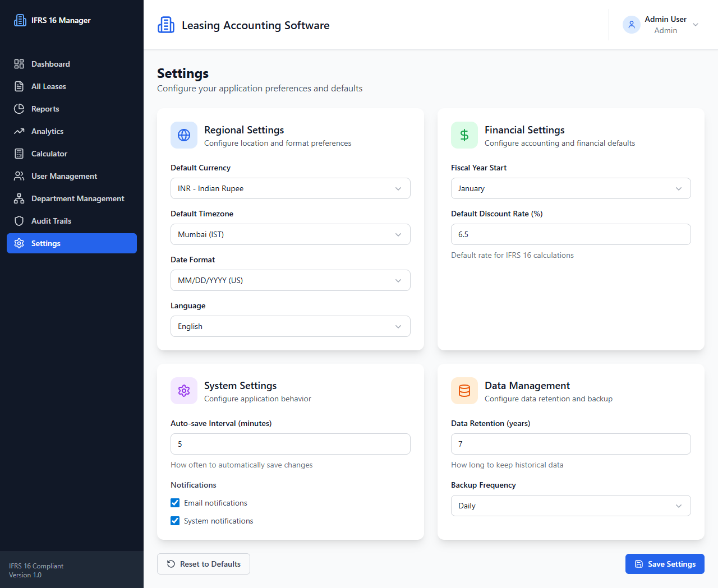The image size is (718, 588).
Task: Click the orange database Data Management icon
Action: pos(464,391)
